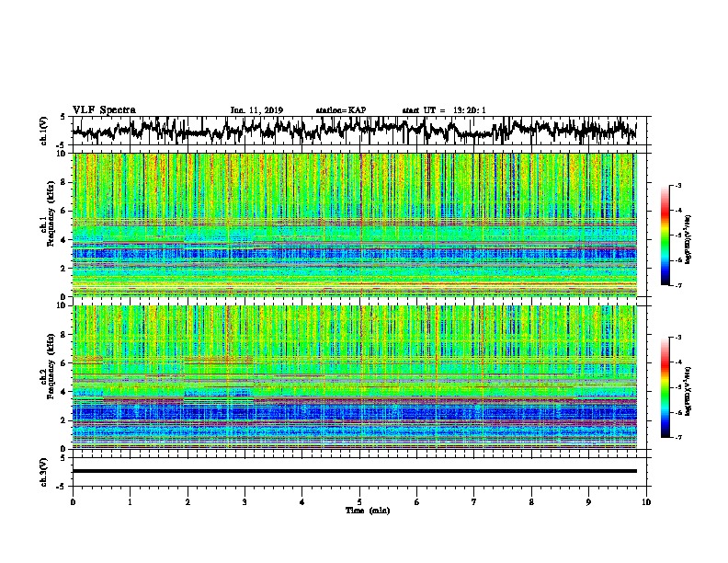This screenshot has height=563, width=728.
Task: Click the "-7" tick on lower colorbar
Action: 677,438
